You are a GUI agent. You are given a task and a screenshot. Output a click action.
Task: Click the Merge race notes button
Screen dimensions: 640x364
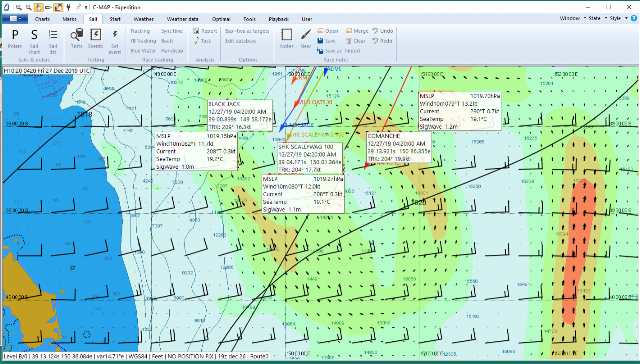pyautogui.click(x=357, y=31)
